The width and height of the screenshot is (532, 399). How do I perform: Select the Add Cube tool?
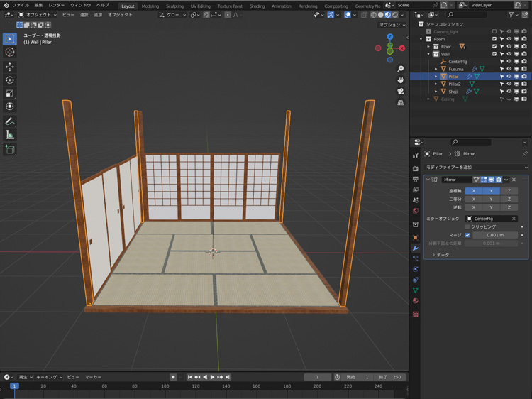pos(10,150)
